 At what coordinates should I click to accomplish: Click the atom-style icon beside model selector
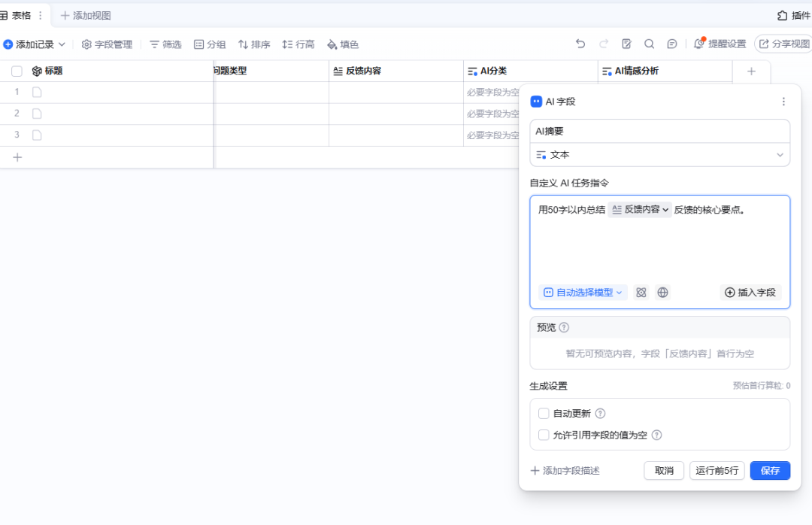641,293
